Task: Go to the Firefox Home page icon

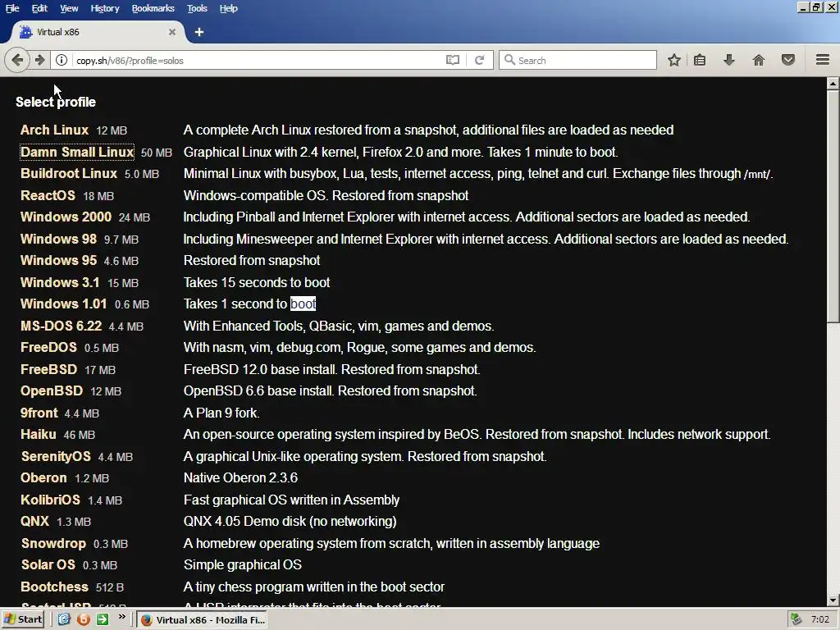Action: [758, 60]
